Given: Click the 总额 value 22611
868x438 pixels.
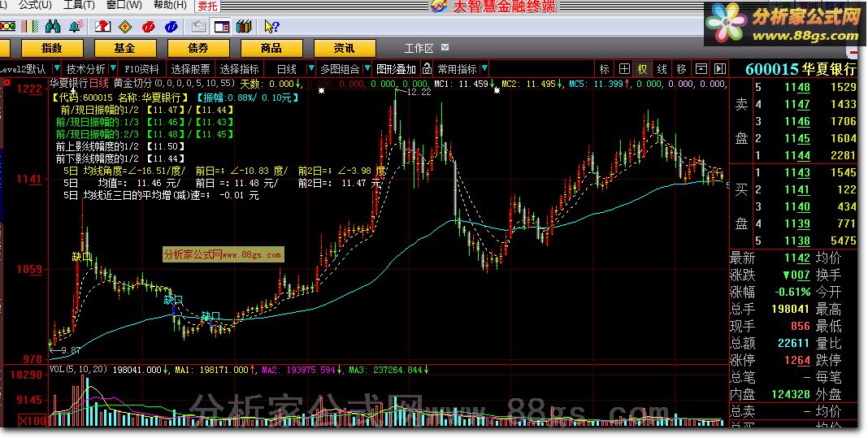Looking at the screenshot, I should pyautogui.click(x=794, y=343).
